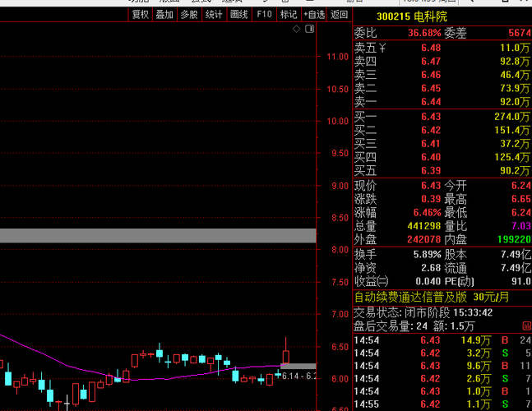Click the 涨幅 value 6.46%
Screen dimensions: 532x411
[x=427, y=213]
